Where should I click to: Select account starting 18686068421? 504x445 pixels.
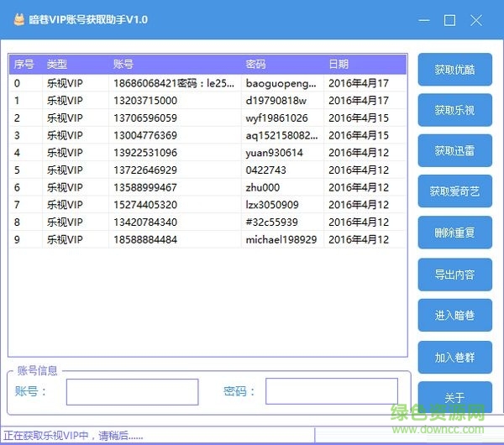click(x=174, y=83)
